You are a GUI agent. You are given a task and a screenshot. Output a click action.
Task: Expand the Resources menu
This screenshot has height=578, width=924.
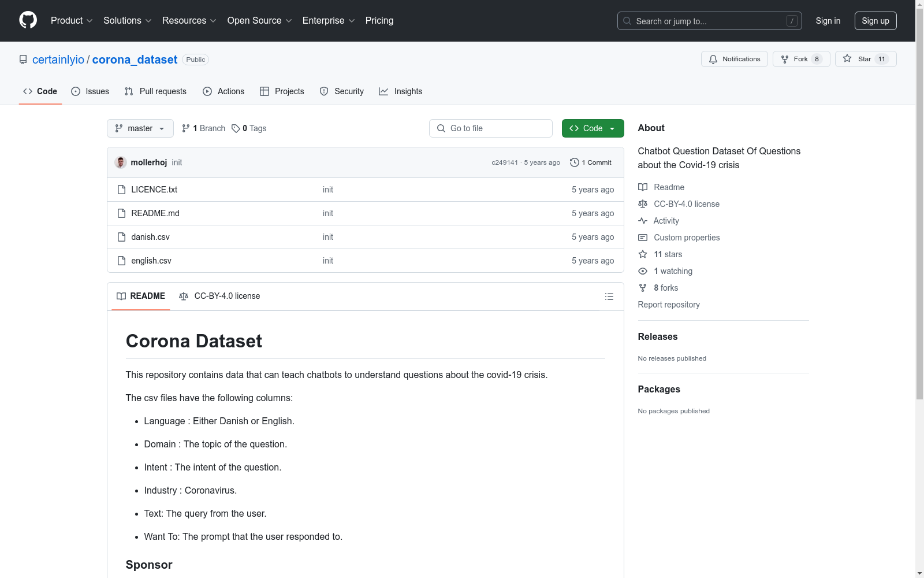(189, 20)
